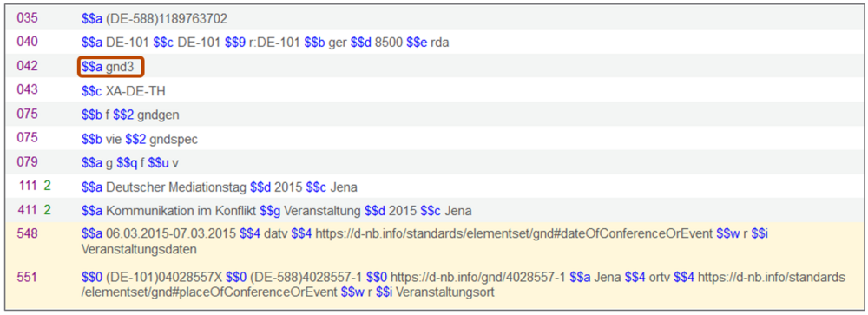Select the 075 row with gndspec

(433, 139)
